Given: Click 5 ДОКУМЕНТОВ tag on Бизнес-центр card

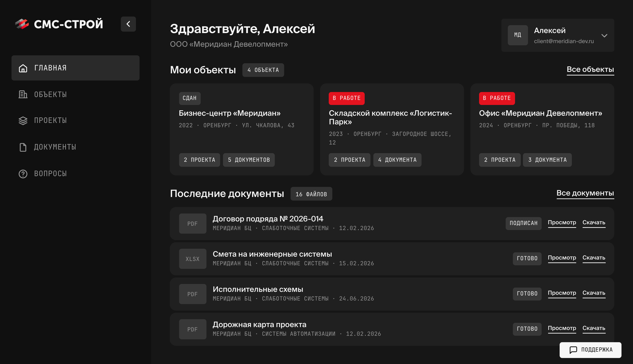Looking at the screenshot, I should [249, 160].
